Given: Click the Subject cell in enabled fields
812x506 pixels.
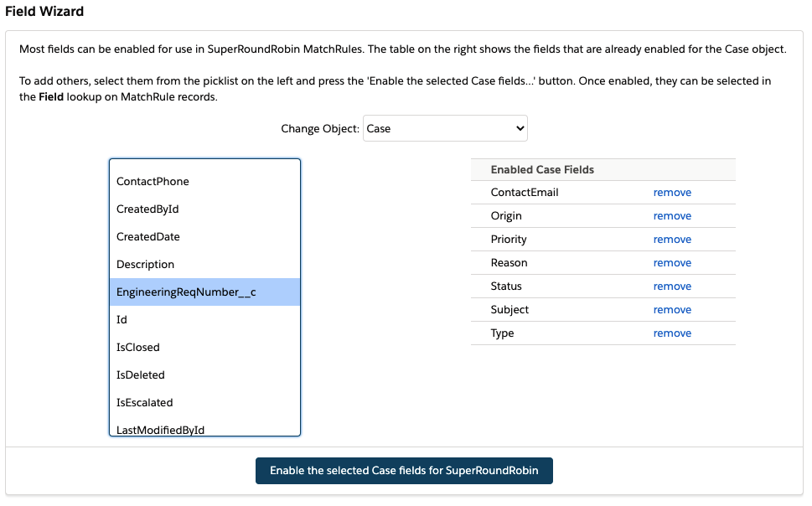Looking at the screenshot, I should (x=509, y=310).
